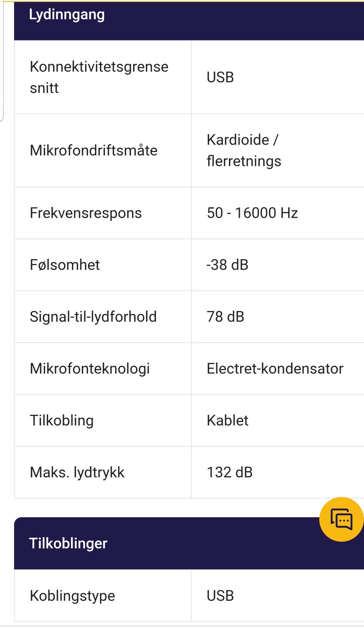Click the 50 - 16000 Hz value
This screenshot has width=364, height=629.
pos(252,213)
